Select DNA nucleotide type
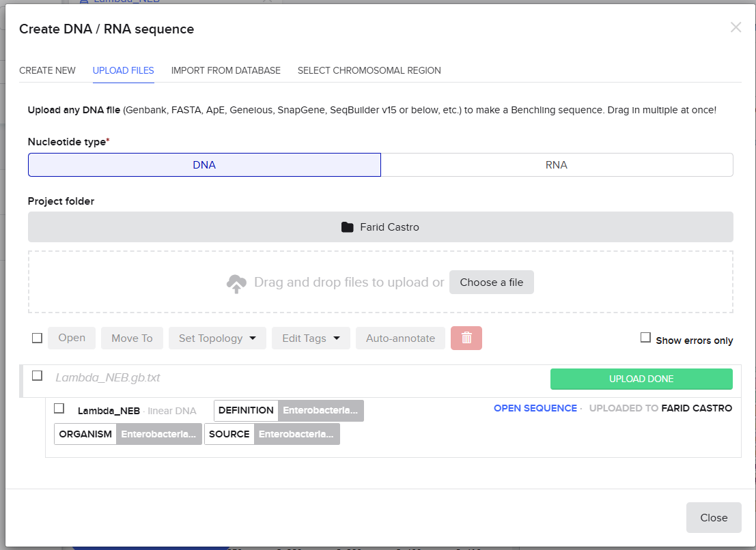 coord(204,164)
